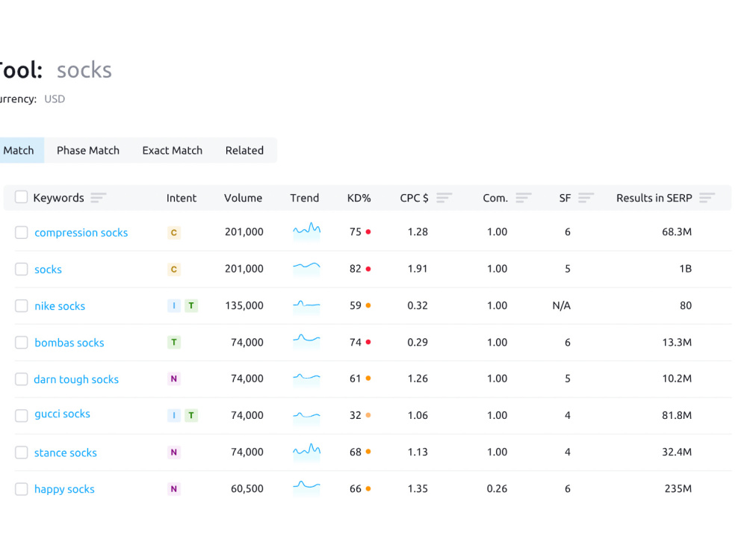
Task: Sort by CPC $ column filter icon
Action: click(444, 198)
